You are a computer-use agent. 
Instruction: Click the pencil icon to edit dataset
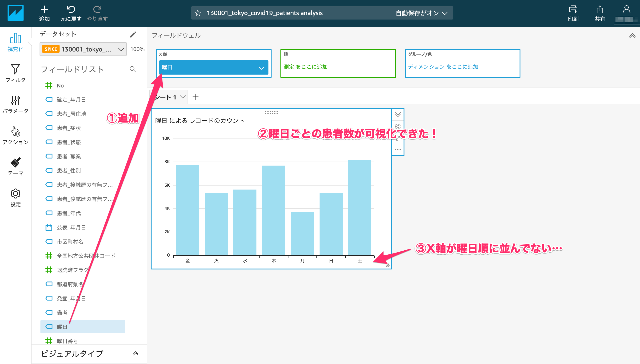[x=133, y=34]
